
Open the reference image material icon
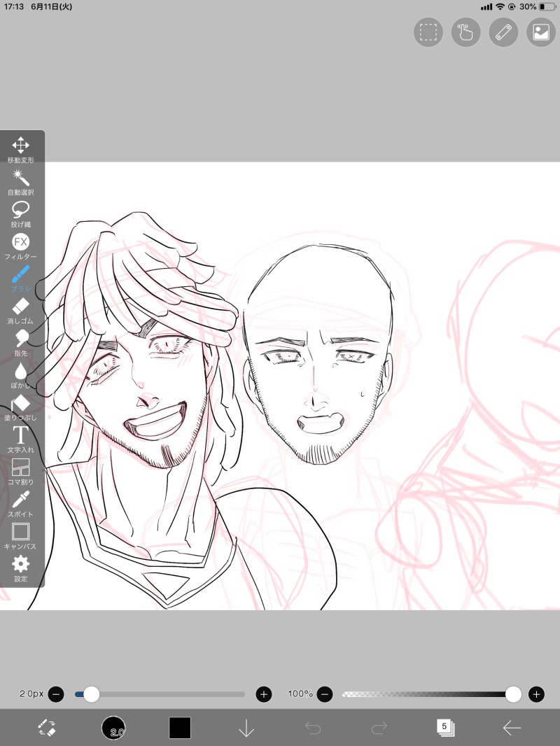coord(541,32)
